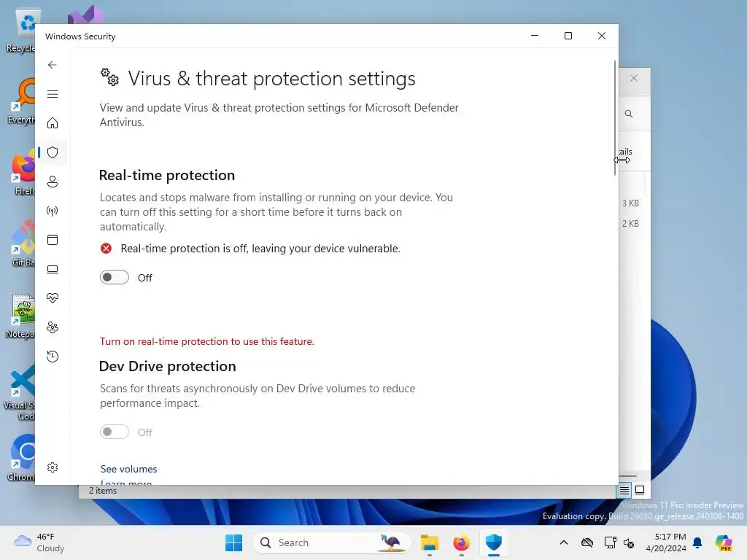Click the notification bell icon
747x560 pixels.
point(697,542)
